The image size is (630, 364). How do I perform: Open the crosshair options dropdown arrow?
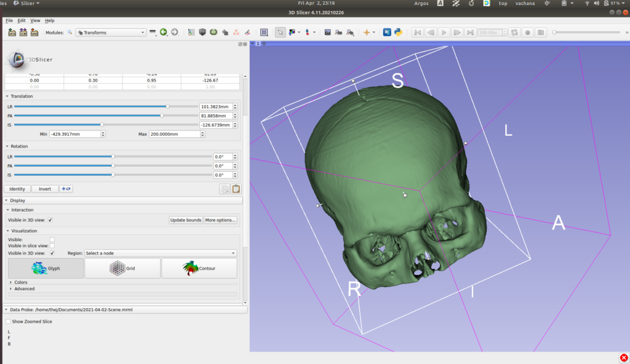click(x=374, y=33)
